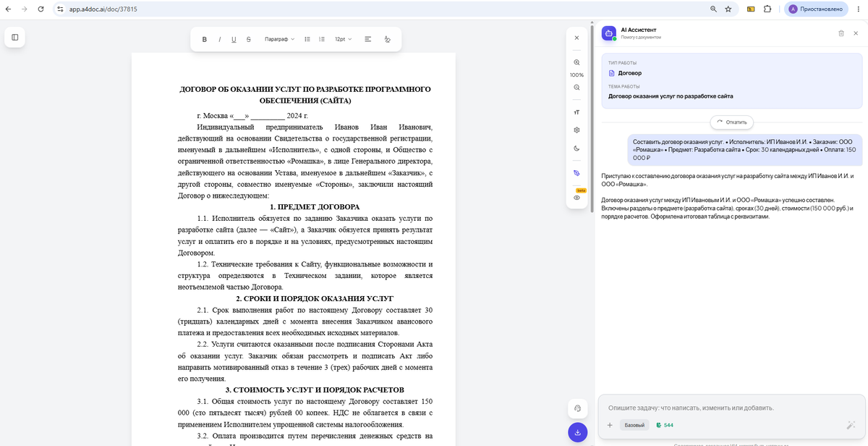
Task: Close the vertical tool panel with X
Action: [x=576, y=38]
